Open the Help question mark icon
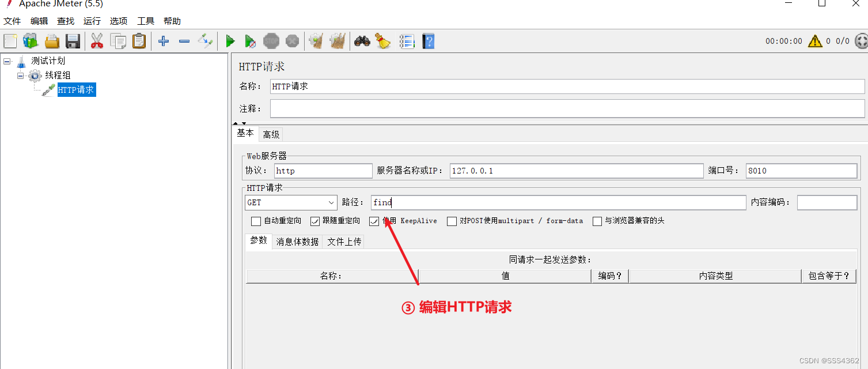This screenshot has height=369, width=868. click(x=428, y=41)
